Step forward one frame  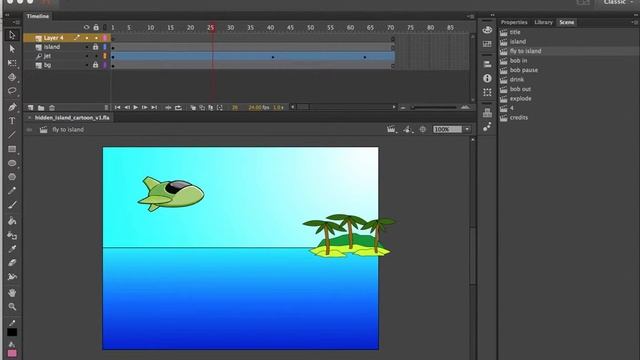coord(144,108)
